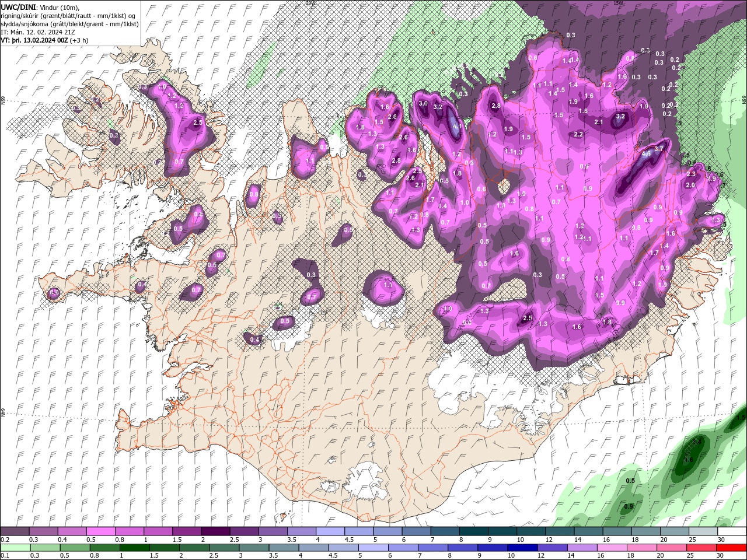The image size is (747, 560).
Task: Click the 3 violet swatch in the top legend row
Action: pyautogui.click(x=273, y=531)
